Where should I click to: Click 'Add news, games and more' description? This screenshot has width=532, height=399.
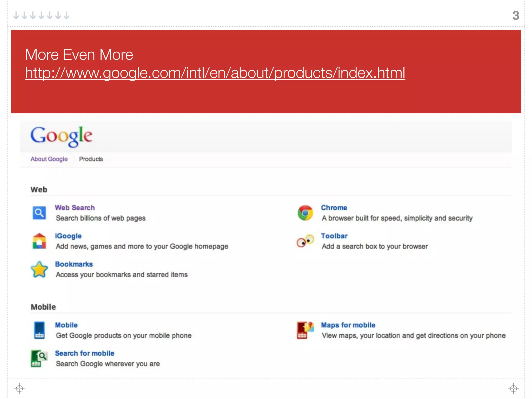click(142, 246)
